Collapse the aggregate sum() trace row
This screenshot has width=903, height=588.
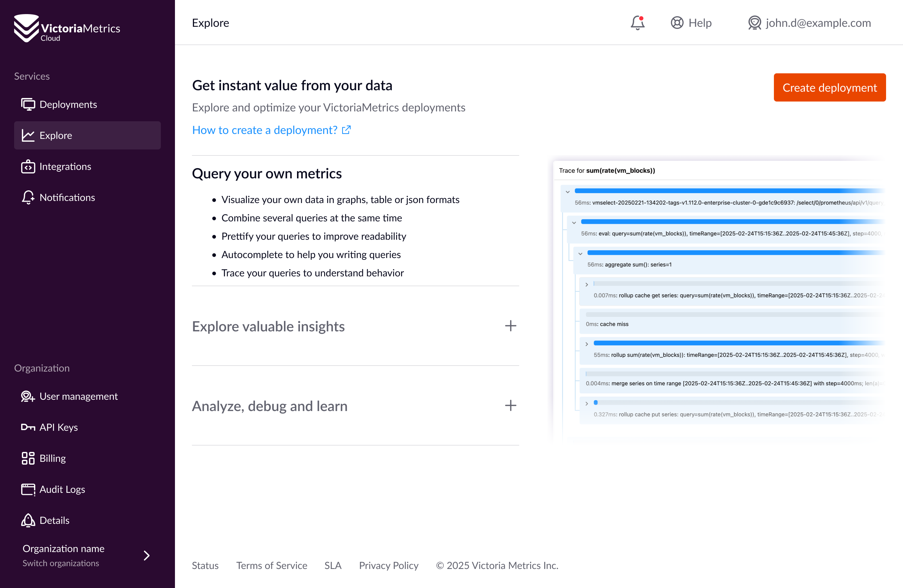580,253
